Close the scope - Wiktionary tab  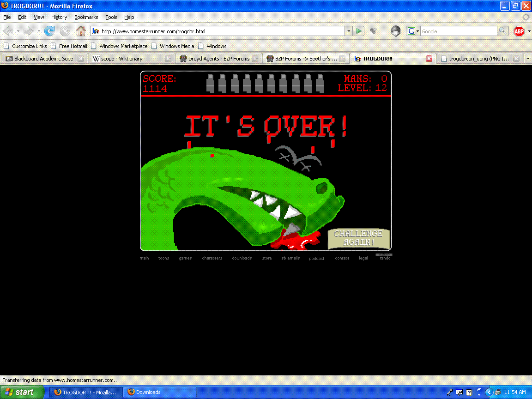point(168,59)
